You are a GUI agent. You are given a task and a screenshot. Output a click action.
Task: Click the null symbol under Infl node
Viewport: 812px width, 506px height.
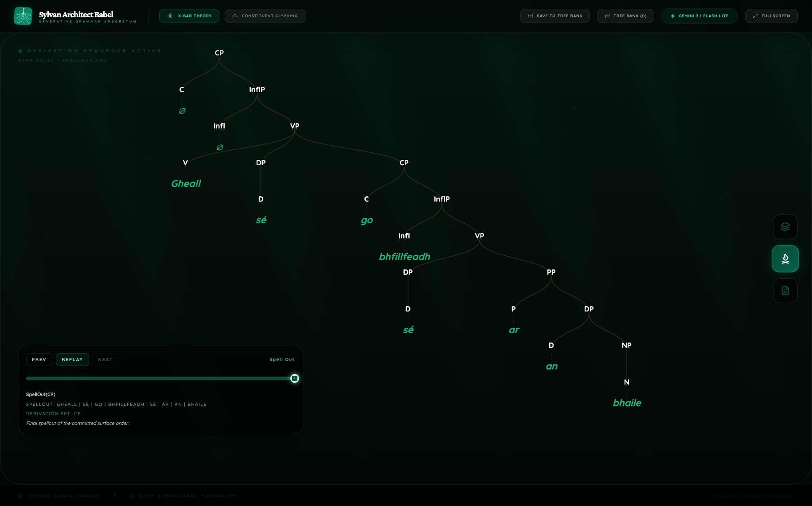click(x=220, y=148)
